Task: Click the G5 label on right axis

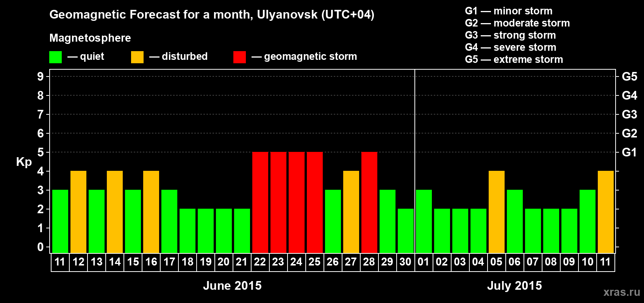Action: (x=629, y=77)
